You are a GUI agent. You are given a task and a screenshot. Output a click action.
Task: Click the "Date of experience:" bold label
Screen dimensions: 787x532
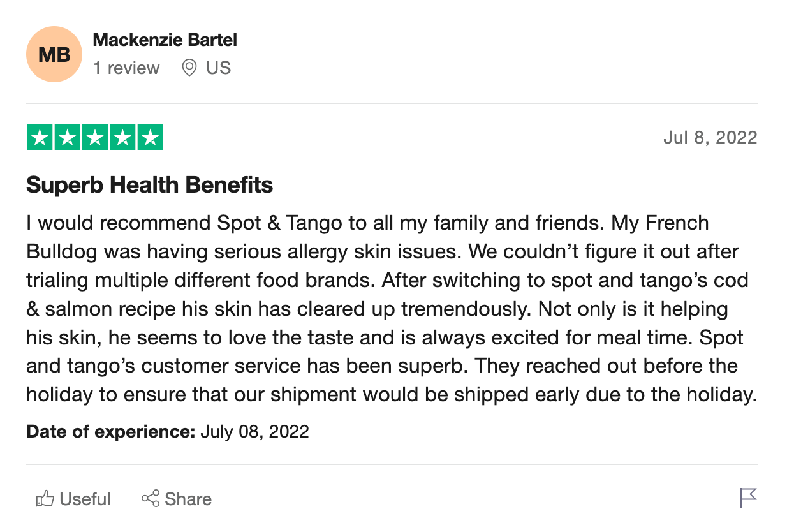[x=111, y=432]
